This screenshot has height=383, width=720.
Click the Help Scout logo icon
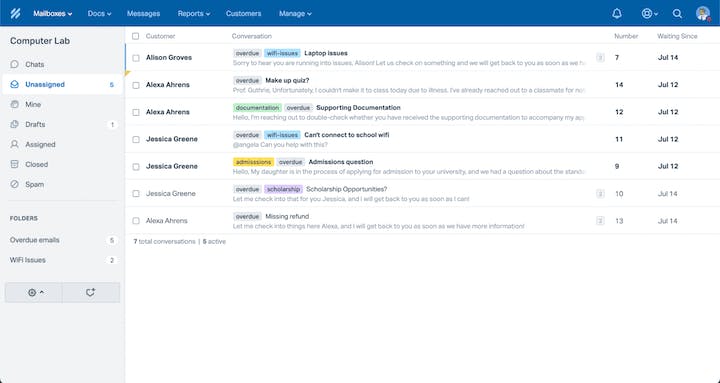click(x=15, y=13)
